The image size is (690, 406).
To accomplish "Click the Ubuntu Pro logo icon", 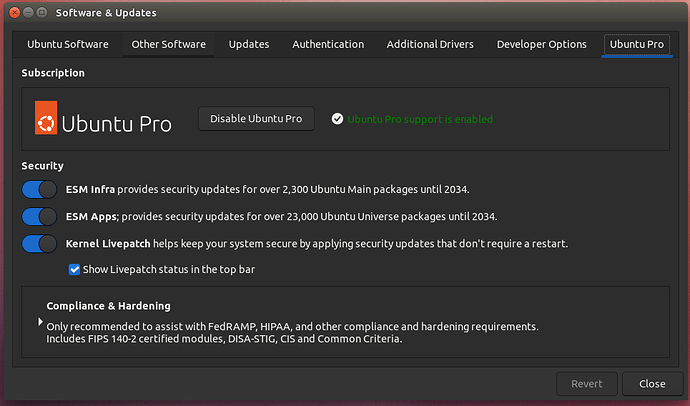I will tap(46, 119).
